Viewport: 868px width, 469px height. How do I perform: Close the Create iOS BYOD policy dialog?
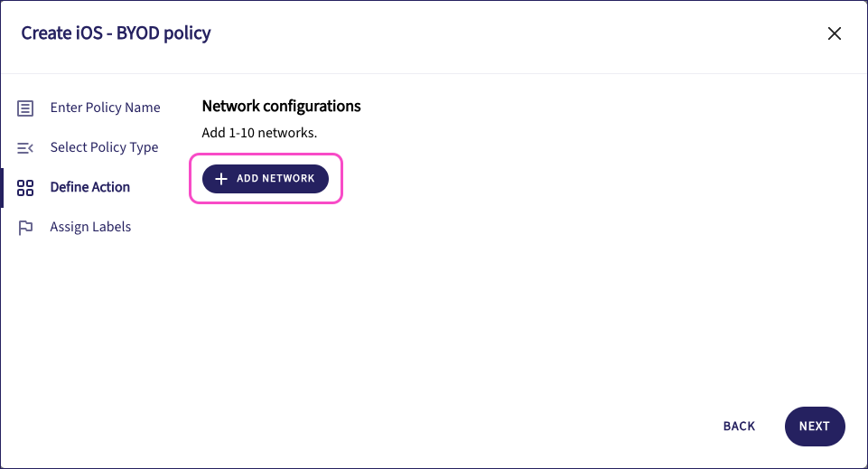[x=835, y=34]
